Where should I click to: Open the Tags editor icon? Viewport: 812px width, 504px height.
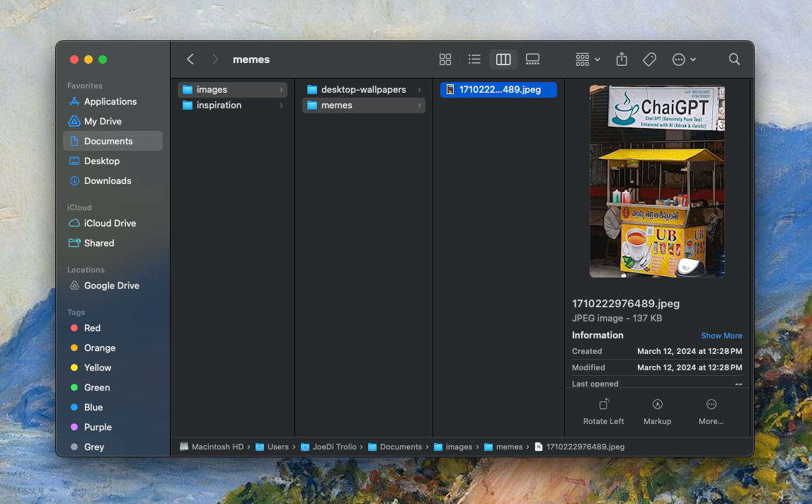649,59
